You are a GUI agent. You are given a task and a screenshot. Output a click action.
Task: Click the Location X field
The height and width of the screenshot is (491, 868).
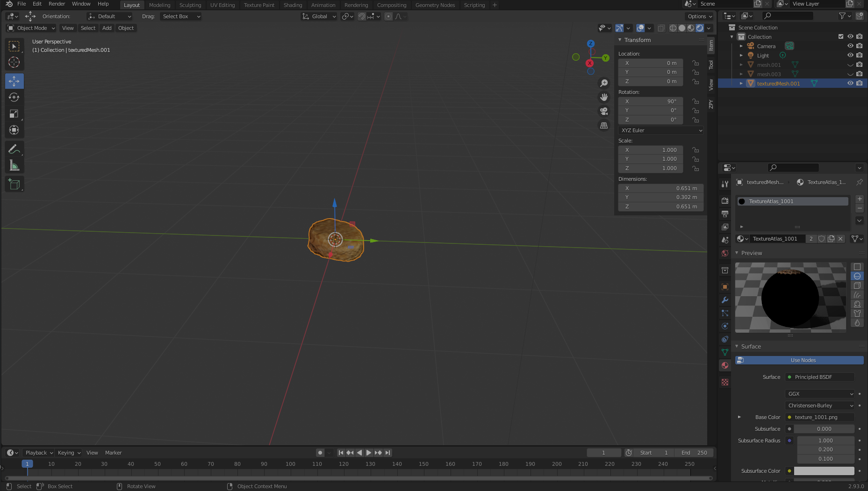[x=650, y=63]
